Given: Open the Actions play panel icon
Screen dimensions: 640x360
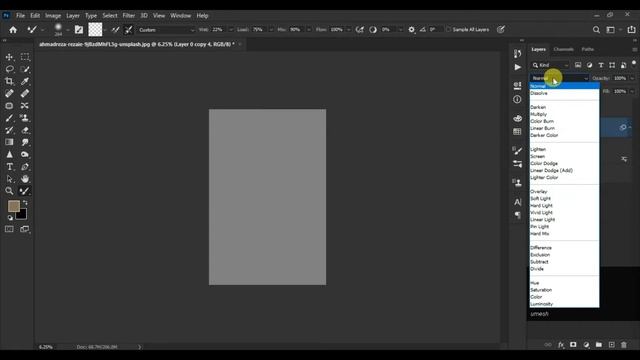Looking at the screenshot, I should pyautogui.click(x=518, y=67).
